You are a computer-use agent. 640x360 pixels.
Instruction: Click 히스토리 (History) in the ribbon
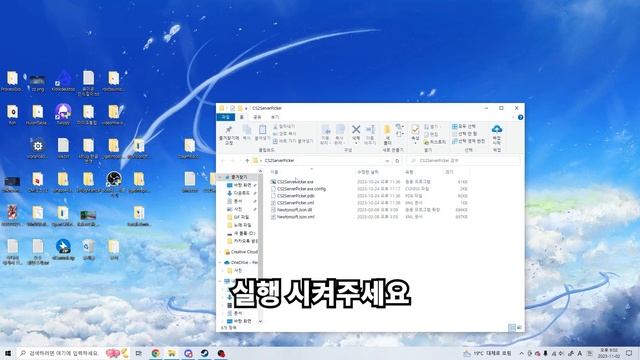[x=435, y=142]
